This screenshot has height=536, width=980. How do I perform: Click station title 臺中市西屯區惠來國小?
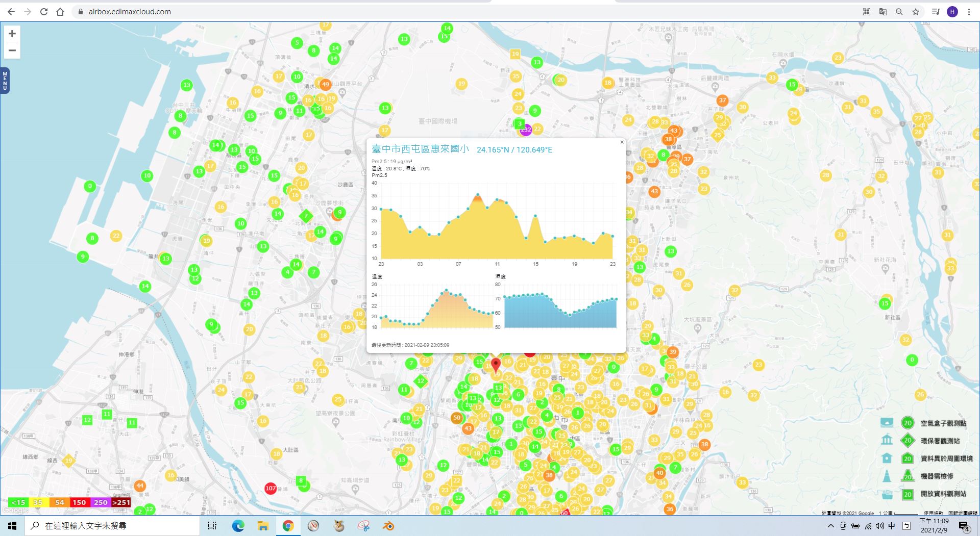(420, 149)
